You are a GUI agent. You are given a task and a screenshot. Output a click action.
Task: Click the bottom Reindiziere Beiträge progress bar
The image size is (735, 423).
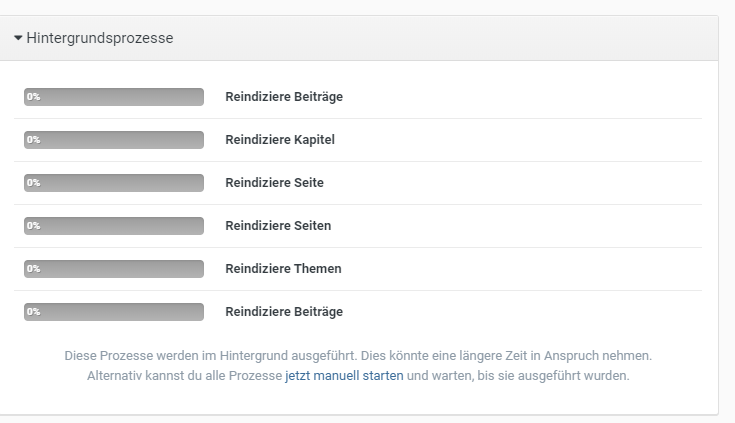(114, 312)
